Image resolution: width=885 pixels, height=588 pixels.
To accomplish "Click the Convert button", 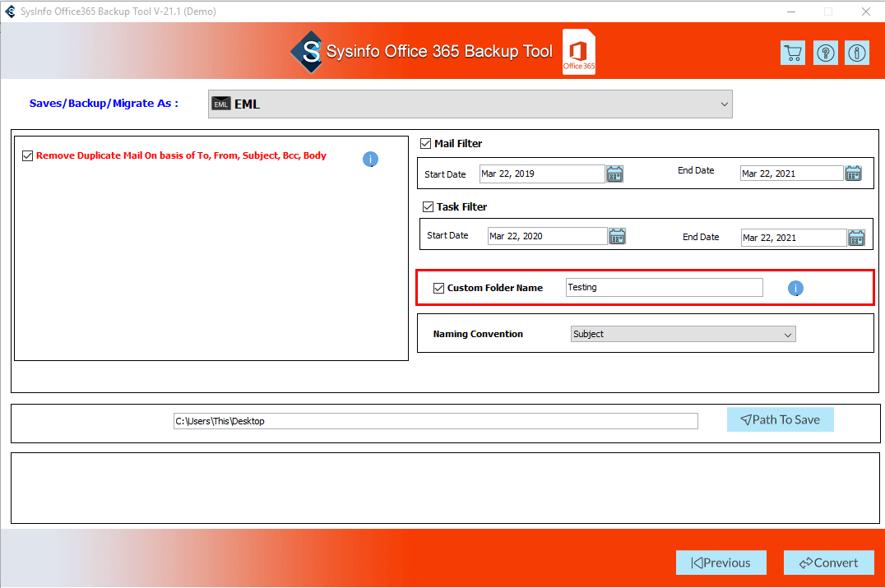I will coord(828,563).
